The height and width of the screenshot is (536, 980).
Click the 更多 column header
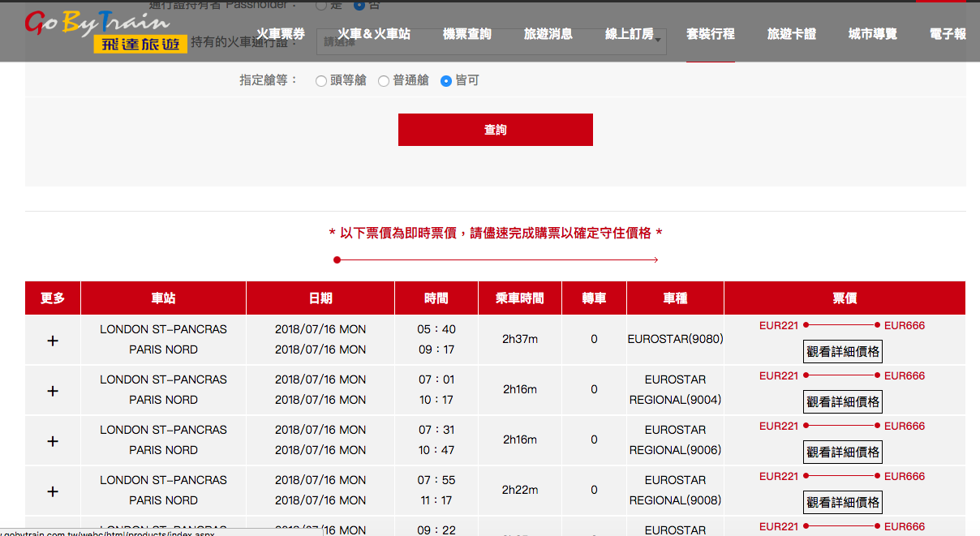pyautogui.click(x=53, y=298)
